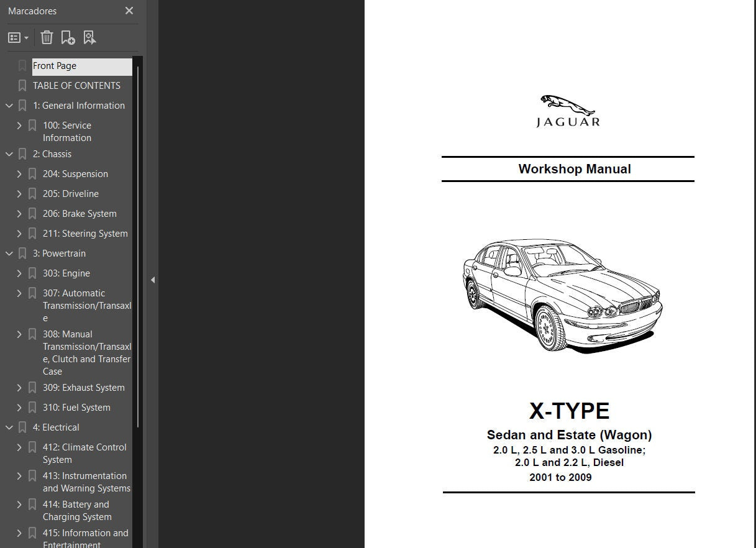
Task: Go to 414: Battery and Charging System text
Action: [x=77, y=511]
